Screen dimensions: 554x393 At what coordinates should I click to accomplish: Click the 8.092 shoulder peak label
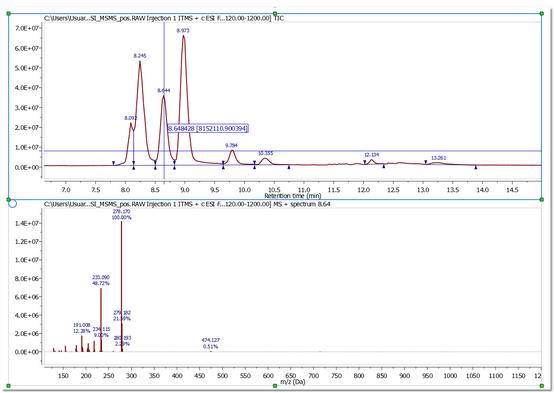pyautogui.click(x=131, y=118)
